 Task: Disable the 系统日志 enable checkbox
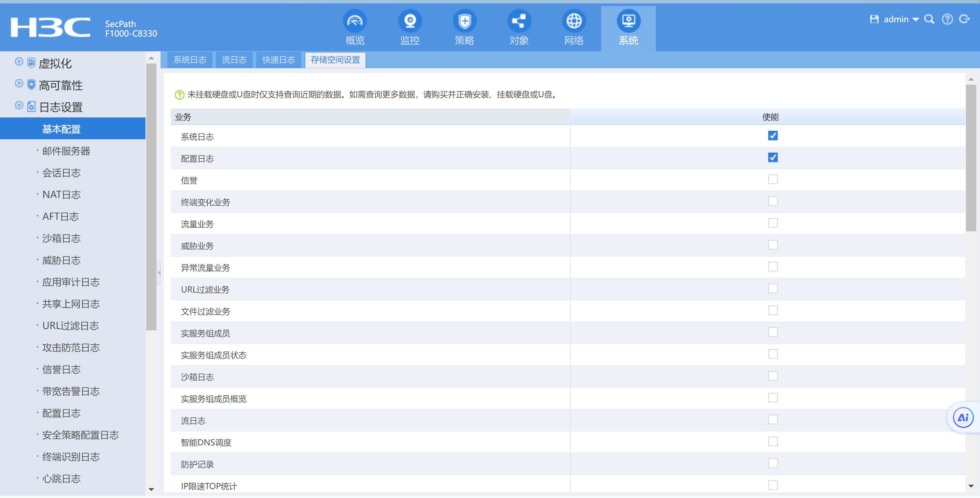tap(772, 136)
